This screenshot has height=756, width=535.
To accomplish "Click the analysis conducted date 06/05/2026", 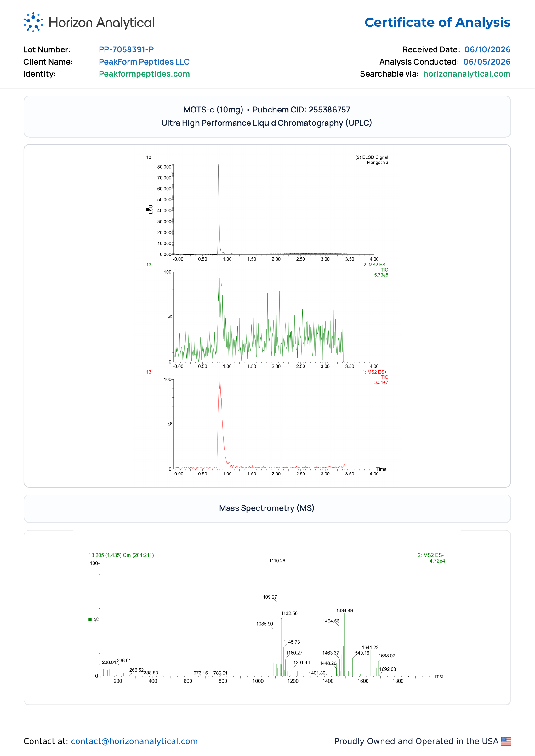I will [487, 62].
